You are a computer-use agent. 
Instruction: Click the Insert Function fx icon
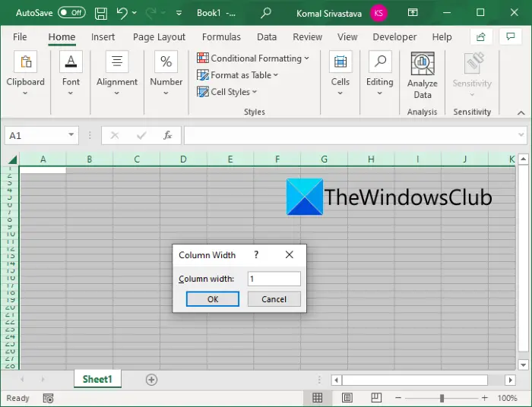click(x=167, y=136)
